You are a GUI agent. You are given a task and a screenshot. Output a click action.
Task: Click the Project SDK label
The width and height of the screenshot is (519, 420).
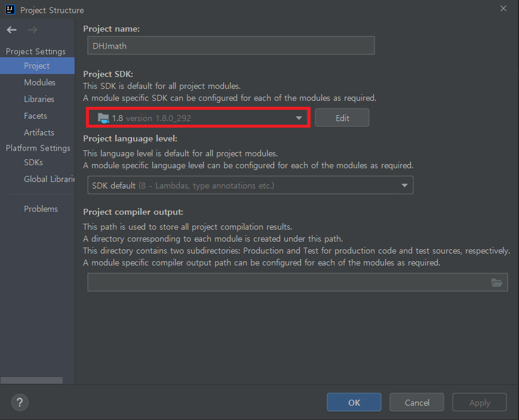[108, 74]
